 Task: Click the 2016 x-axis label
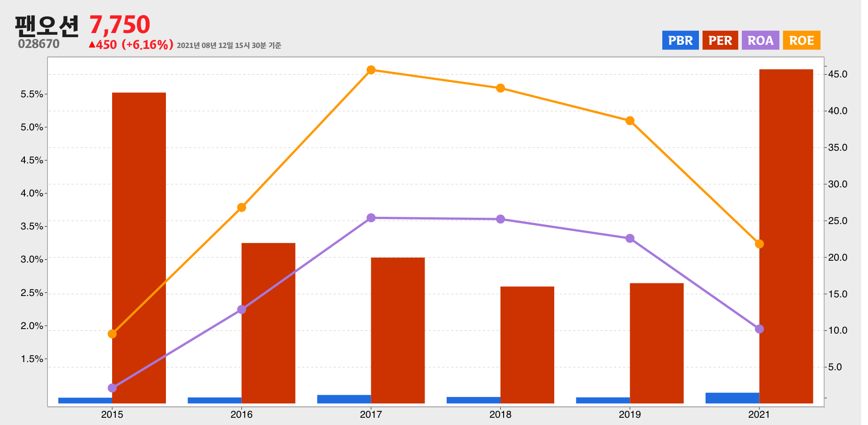pyautogui.click(x=241, y=414)
